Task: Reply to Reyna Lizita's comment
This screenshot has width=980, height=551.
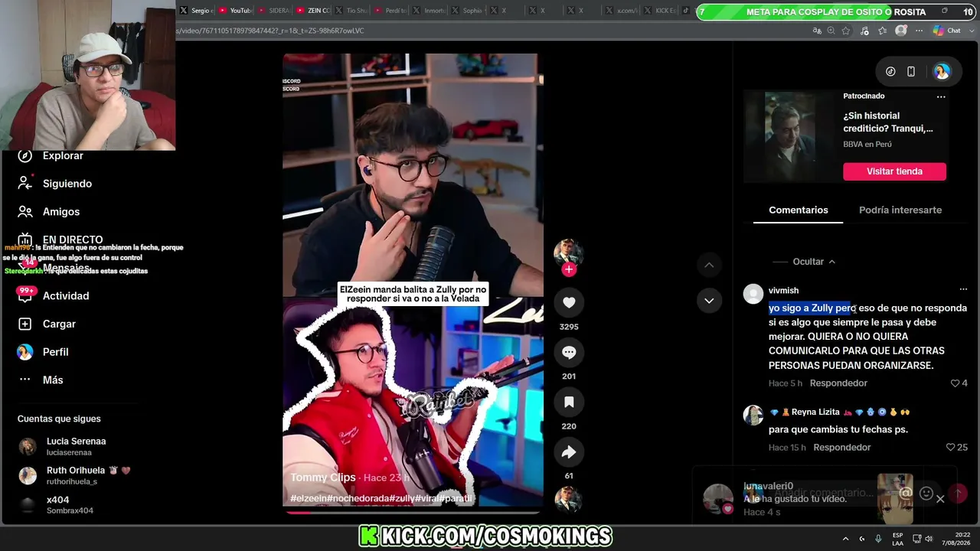Action: (842, 447)
